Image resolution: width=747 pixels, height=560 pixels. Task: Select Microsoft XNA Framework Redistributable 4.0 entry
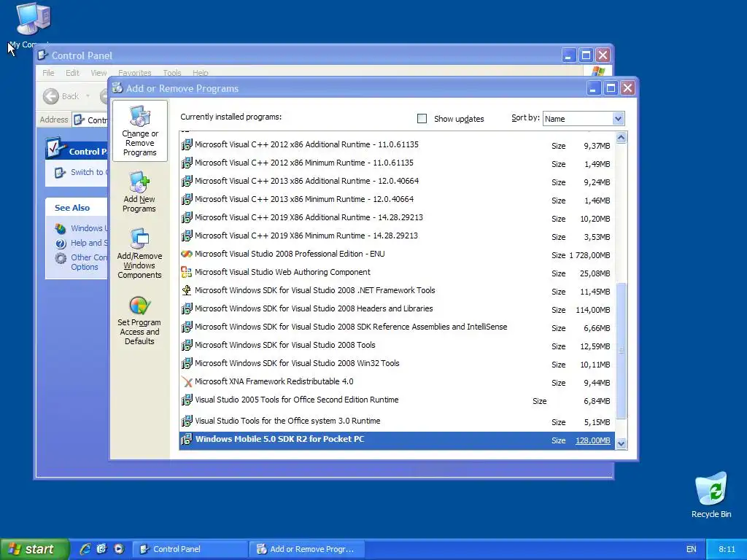click(x=274, y=381)
